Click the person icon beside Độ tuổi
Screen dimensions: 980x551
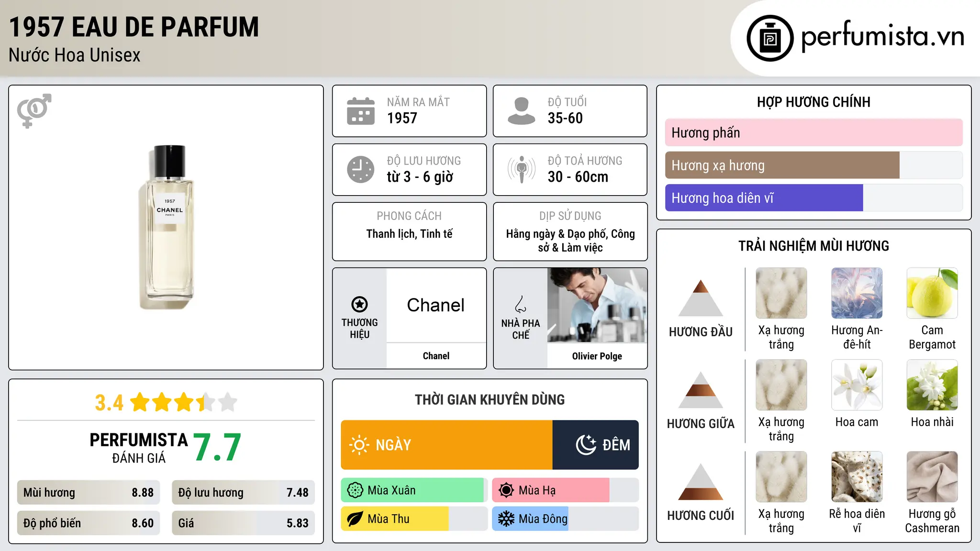(x=521, y=111)
